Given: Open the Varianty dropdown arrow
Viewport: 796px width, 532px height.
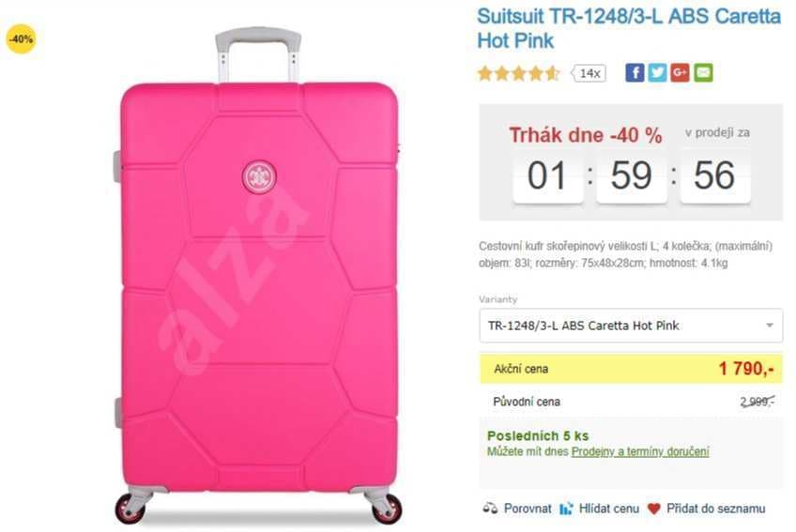Looking at the screenshot, I should [x=770, y=326].
